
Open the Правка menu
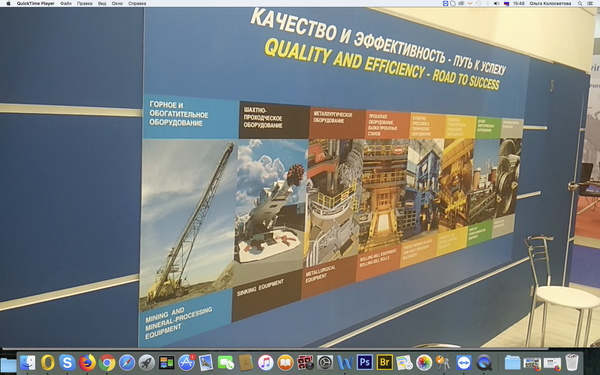pyautogui.click(x=84, y=3)
